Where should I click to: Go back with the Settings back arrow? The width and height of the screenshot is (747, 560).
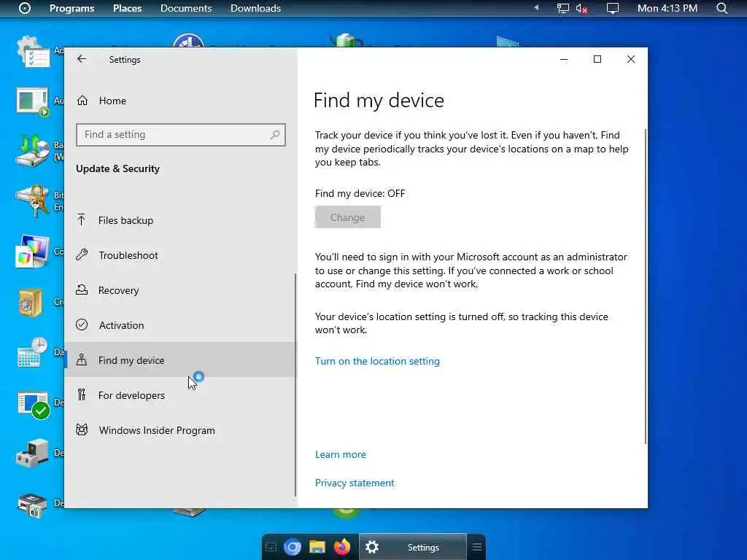click(82, 59)
